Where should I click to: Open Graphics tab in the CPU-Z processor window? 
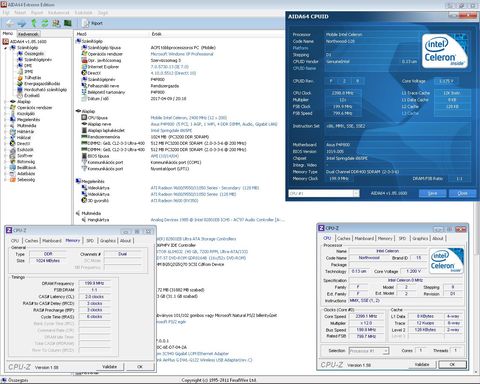pos(420,238)
